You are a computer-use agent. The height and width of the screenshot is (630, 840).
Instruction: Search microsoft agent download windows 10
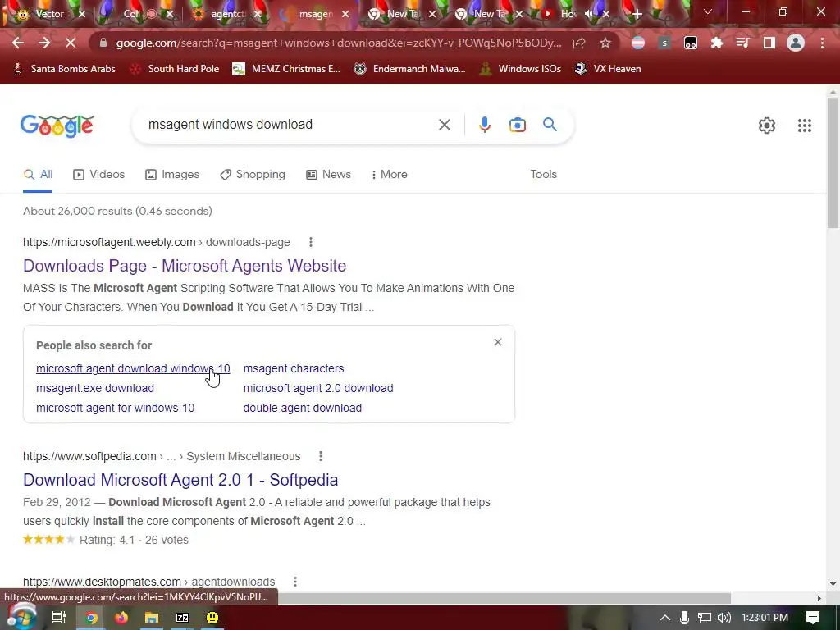(133, 368)
